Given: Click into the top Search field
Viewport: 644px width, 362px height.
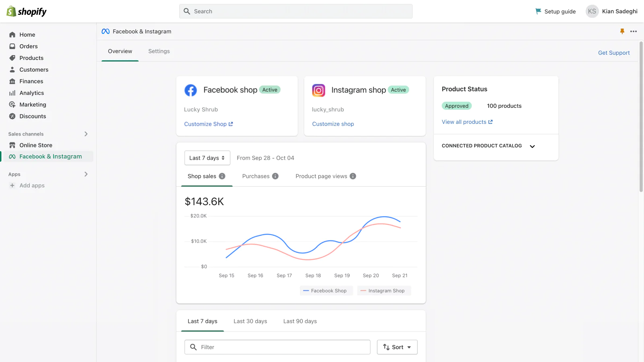Looking at the screenshot, I should click(x=296, y=11).
